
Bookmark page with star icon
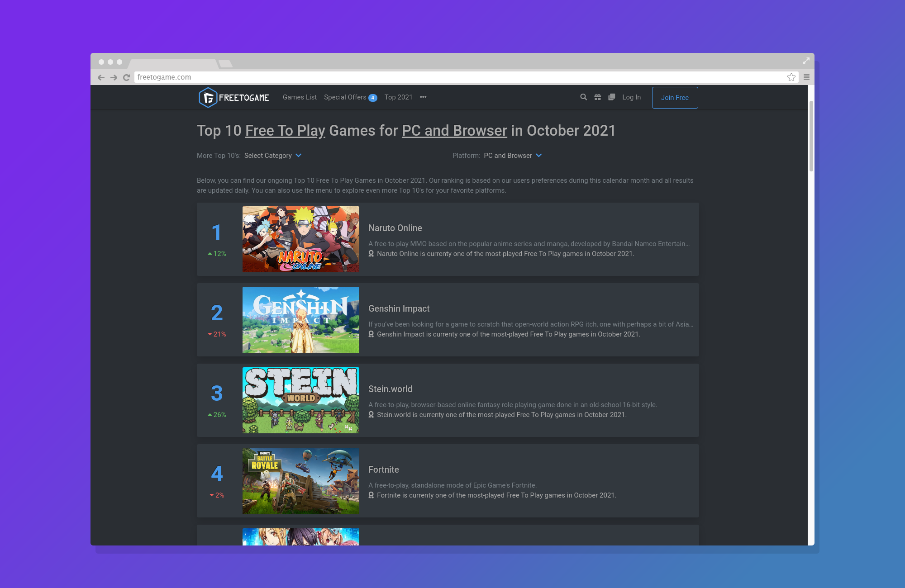pos(791,77)
